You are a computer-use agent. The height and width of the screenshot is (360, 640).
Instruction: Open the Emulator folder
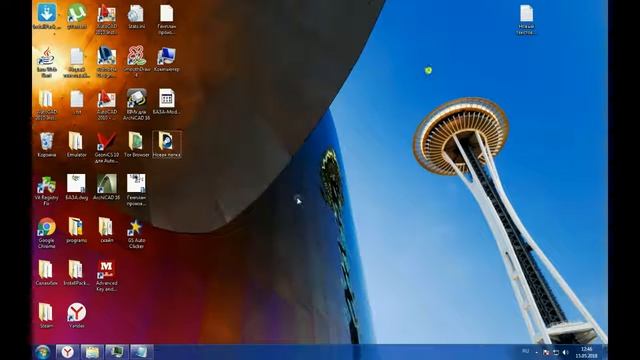coord(76,145)
